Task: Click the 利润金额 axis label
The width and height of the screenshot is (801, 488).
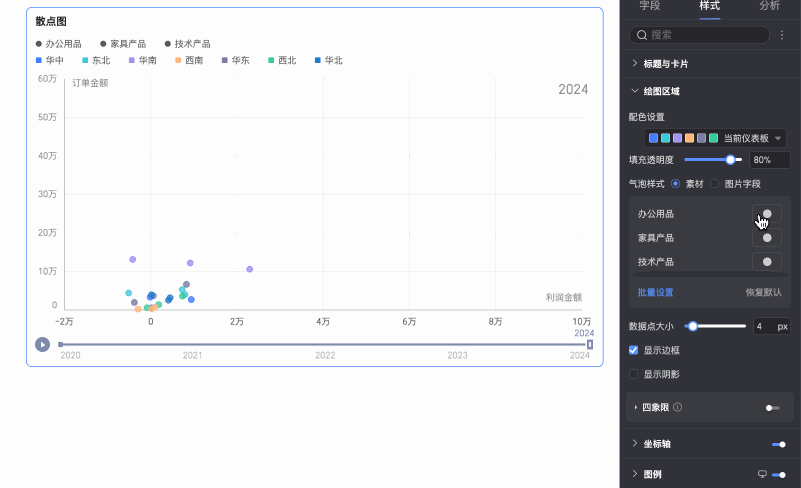Action: [x=563, y=297]
